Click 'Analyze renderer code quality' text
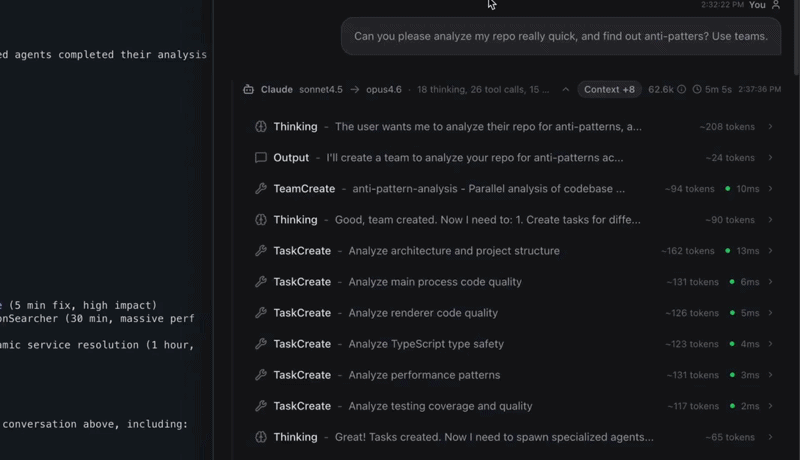 [423, 313]
